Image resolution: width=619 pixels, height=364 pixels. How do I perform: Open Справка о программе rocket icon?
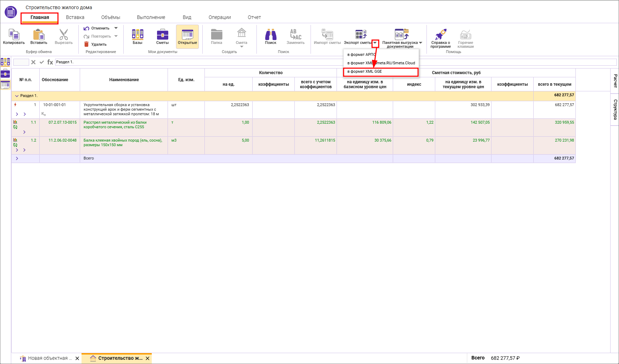tap(441, 34)
